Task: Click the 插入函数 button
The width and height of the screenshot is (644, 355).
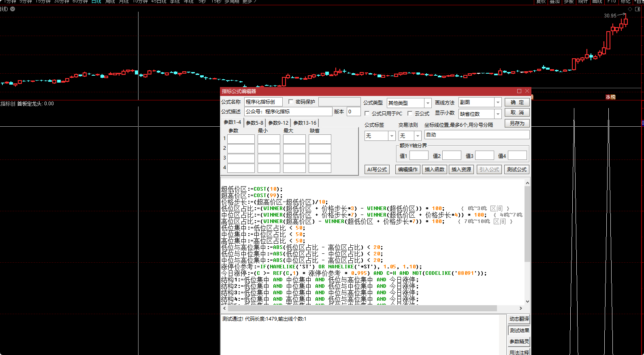Action: pos(434,170)
